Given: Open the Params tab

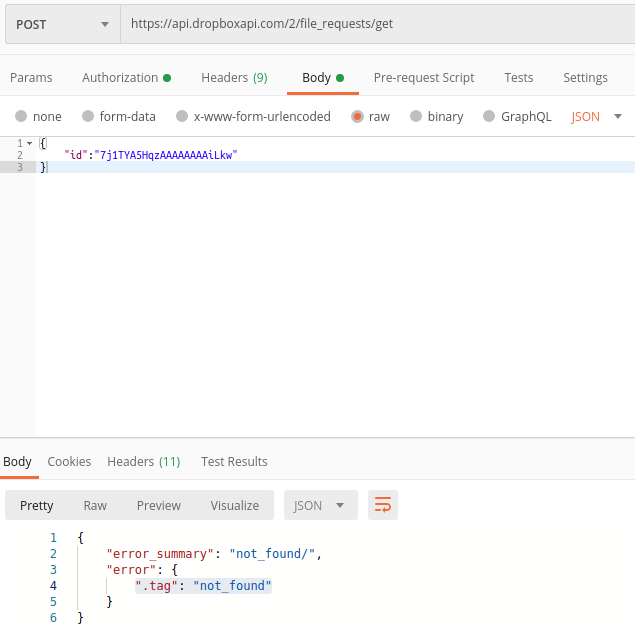Looking at the screenshot, I should pyautogui.click(x=31, y=77).
